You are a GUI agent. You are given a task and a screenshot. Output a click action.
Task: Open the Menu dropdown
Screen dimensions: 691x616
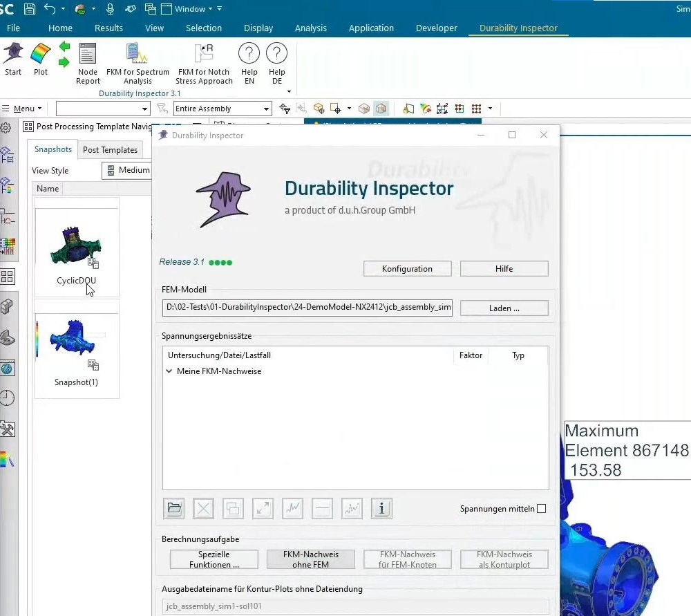(22, 109)
